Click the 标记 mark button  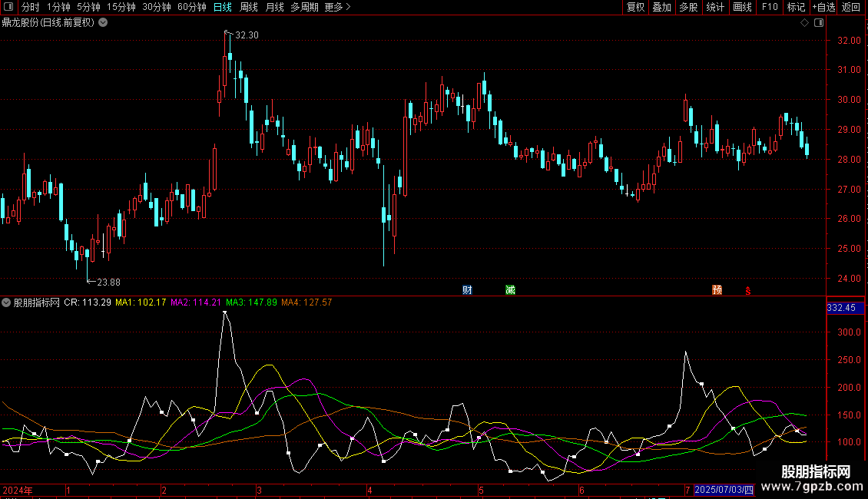[x=796, y=7]
